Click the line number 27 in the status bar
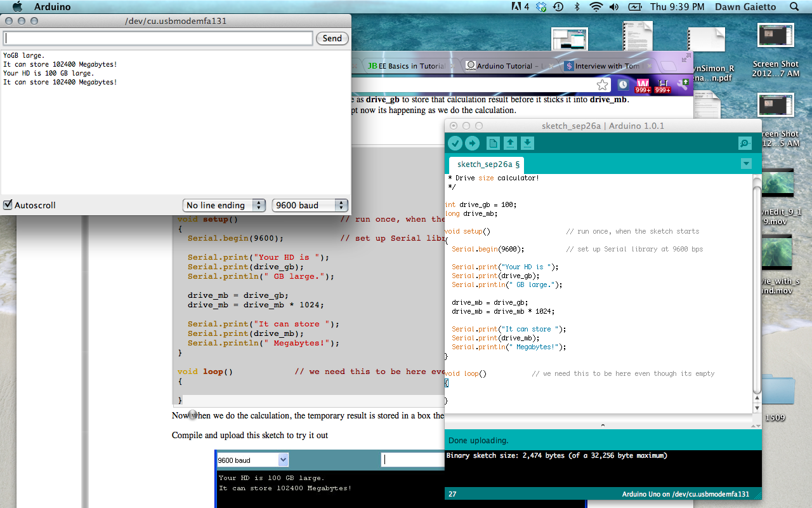Image resolution: width=812 pixels, height=508 pixels. [x=452, y=494]
